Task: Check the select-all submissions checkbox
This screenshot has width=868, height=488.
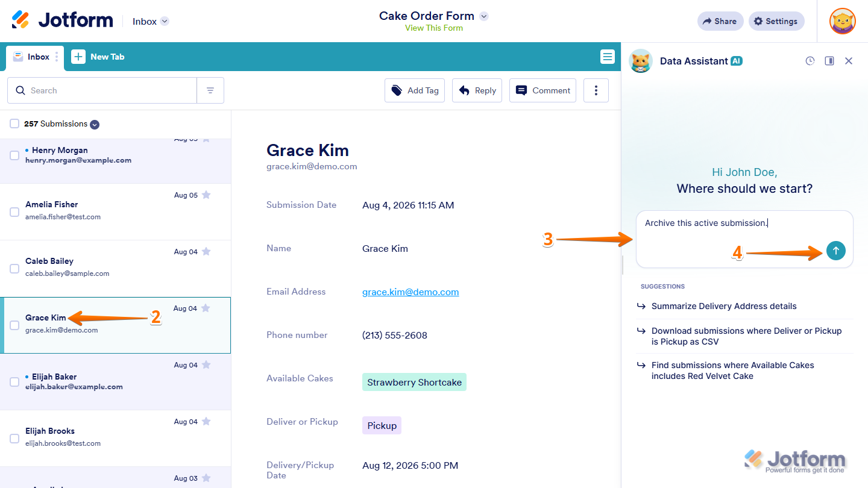Action: pos(14,124)
